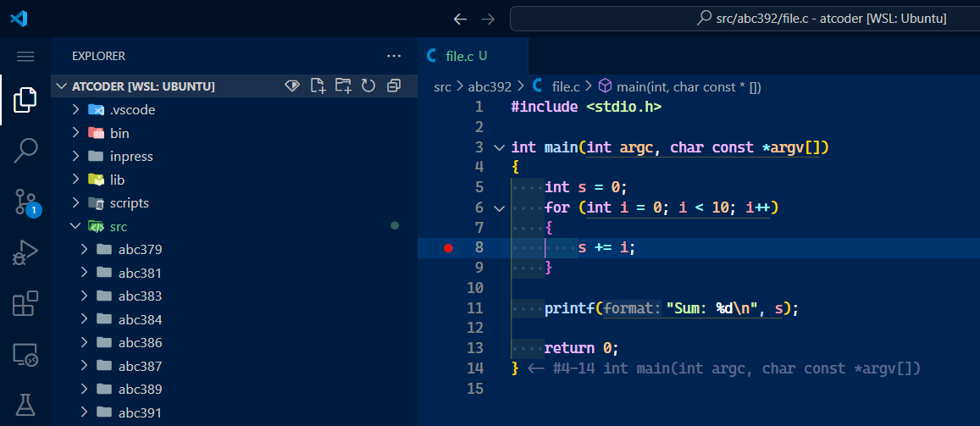The height and width of the screenshot is (426, 980).
Task: Expand the abc391 folder
Action: click(x=85, y=413)
